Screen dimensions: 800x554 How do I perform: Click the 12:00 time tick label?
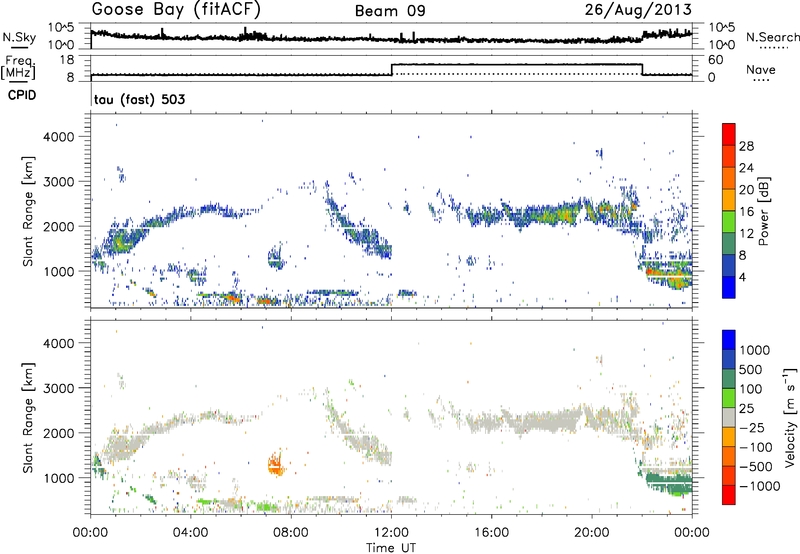coord(391,533)
